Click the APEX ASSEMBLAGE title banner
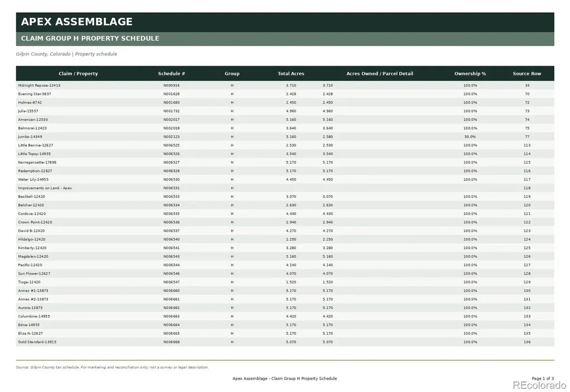This screenshot has height=392, width=570. pos(285,22)
